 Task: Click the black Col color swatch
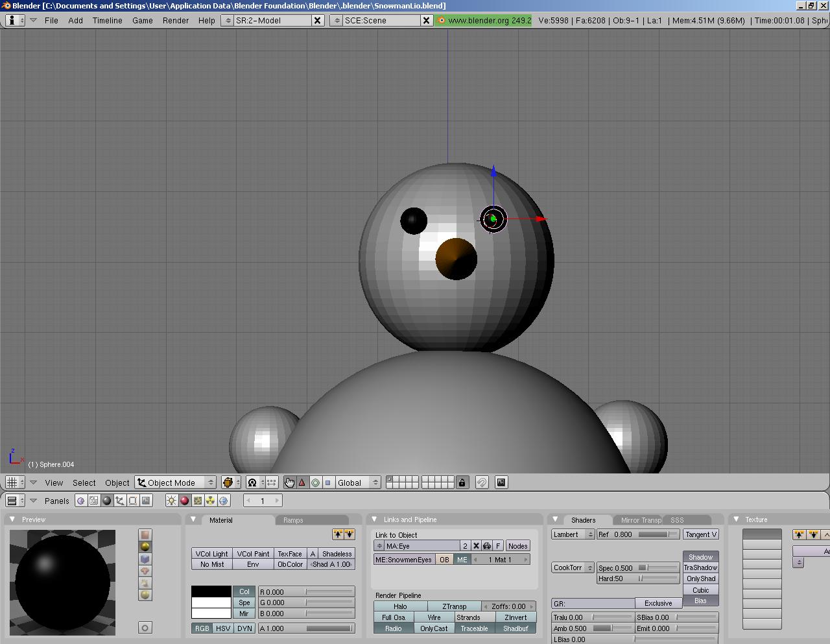click(211, 591)
